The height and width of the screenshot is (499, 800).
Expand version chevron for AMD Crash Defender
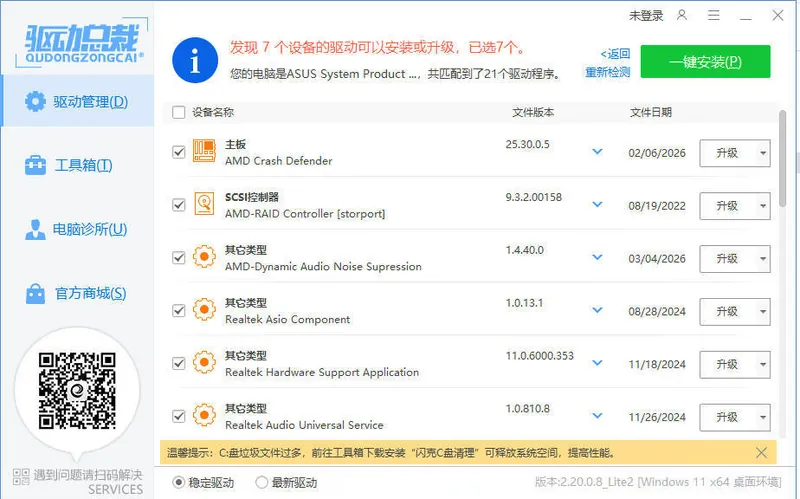point(597,152)
